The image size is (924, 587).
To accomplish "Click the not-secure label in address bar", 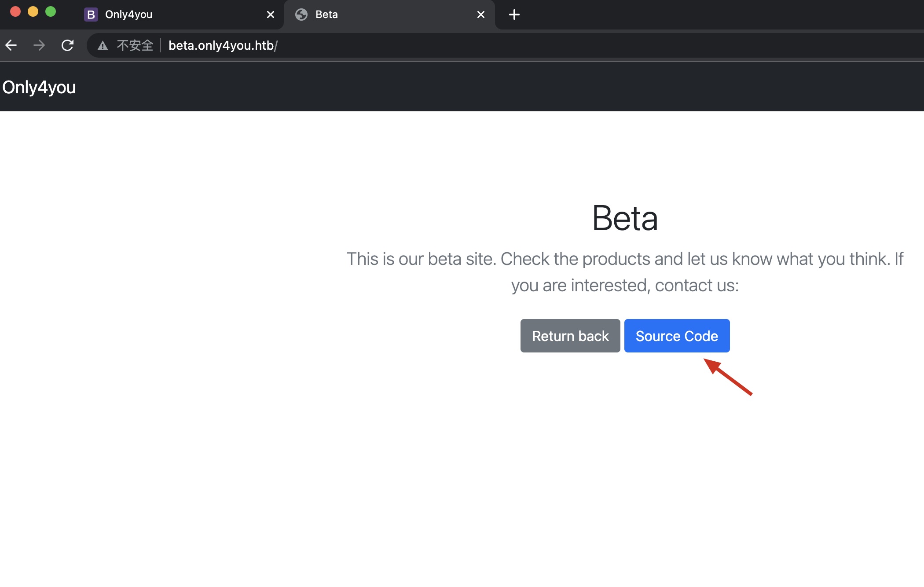I will click(135, 45).
